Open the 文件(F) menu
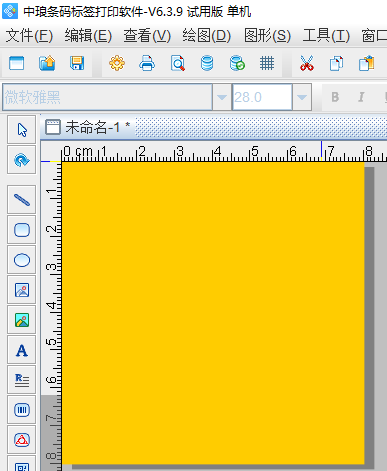Screen dimensions: 387x471 coord(29,35)
